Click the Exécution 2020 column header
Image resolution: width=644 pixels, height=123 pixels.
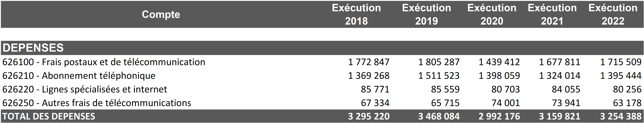click(492, 15)
